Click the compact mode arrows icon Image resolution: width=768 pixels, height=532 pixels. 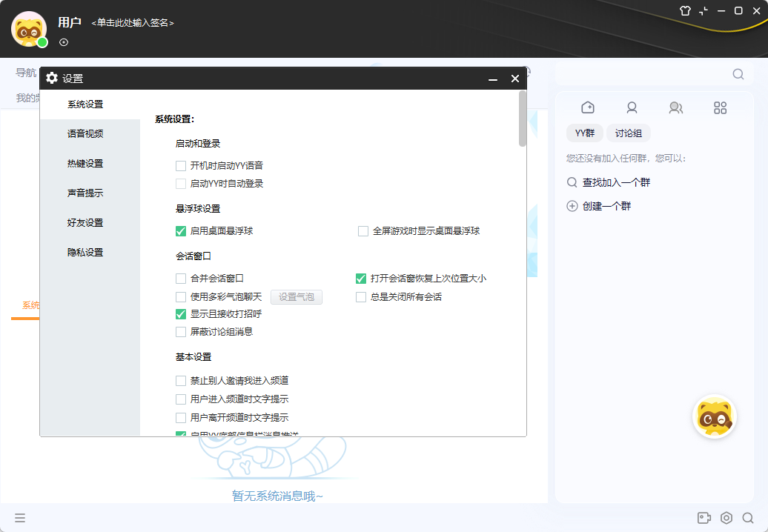(x=704, y=11)
